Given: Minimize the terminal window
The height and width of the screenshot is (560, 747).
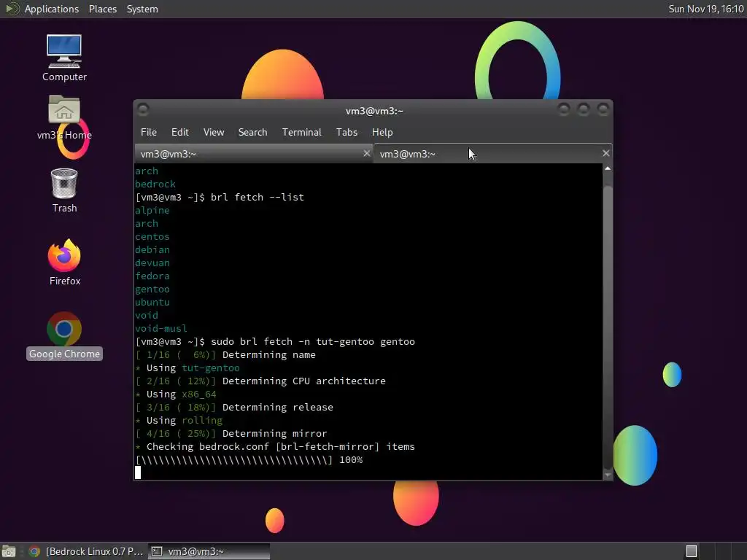Looking at the screenshot, I should (564, 110).
